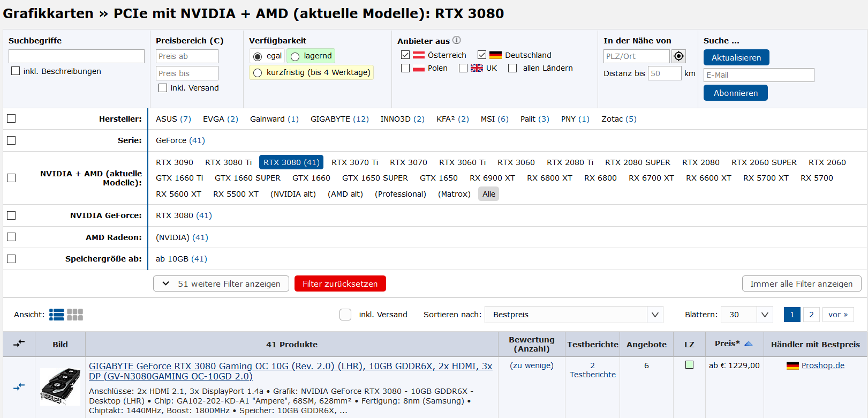Check the NVIDIA GeForce row checkbox
The height and width of the screenshot is (418, 868).
[x=11, y=215]
